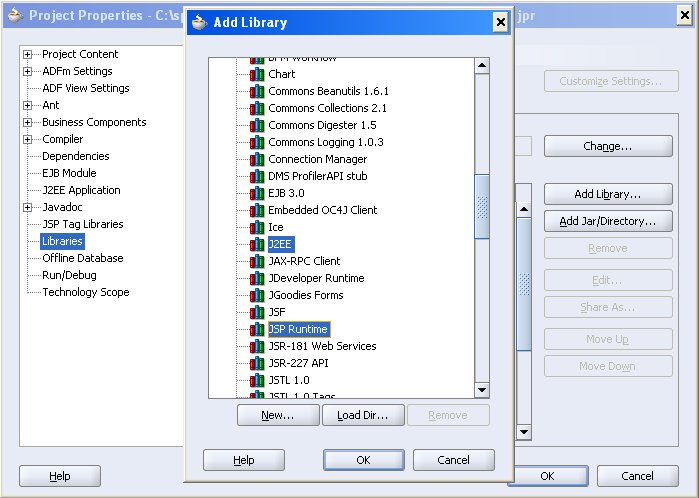The width and height of the screenshot is (699, 498).
Task: Select Offline Database in the tree
Action: coord(83,258)
